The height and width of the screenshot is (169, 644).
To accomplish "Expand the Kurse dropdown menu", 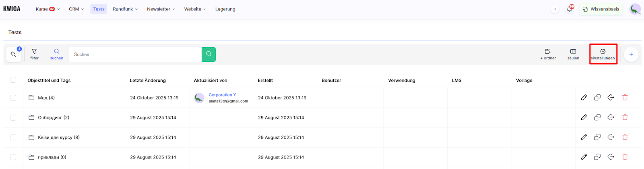I will tap(47, 9).
